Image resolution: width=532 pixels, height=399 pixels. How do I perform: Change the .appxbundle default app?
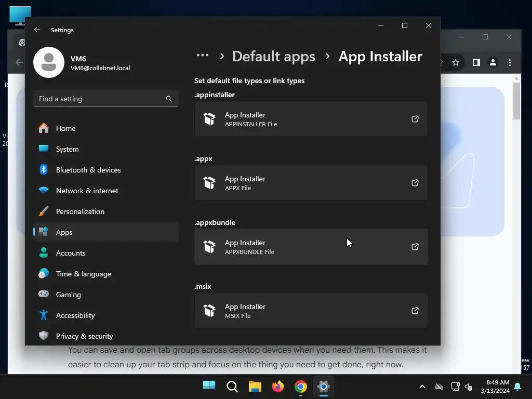pyautogui.click(x=311, y=247)
